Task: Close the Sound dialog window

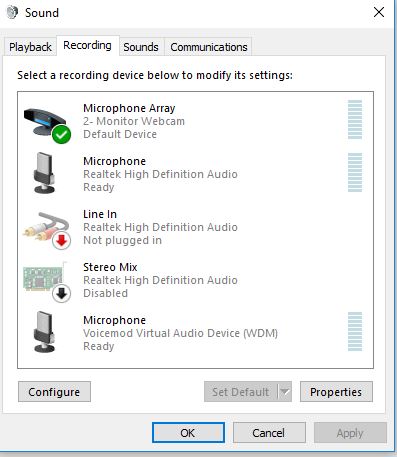Action: (379, 13)
